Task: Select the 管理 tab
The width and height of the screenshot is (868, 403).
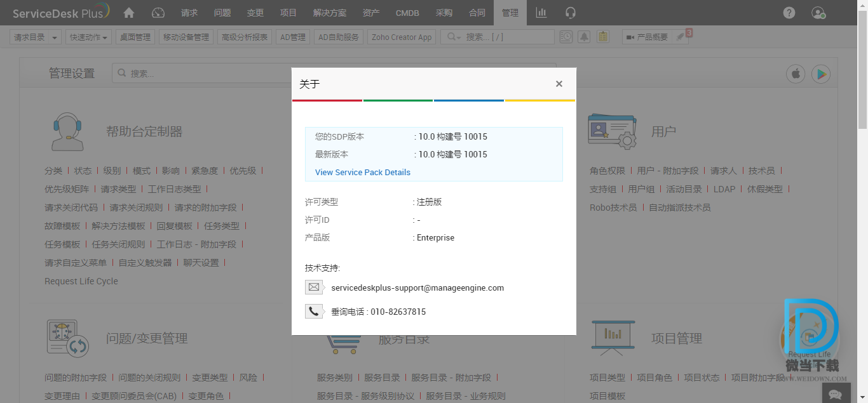Action: (x=510, y=13)
